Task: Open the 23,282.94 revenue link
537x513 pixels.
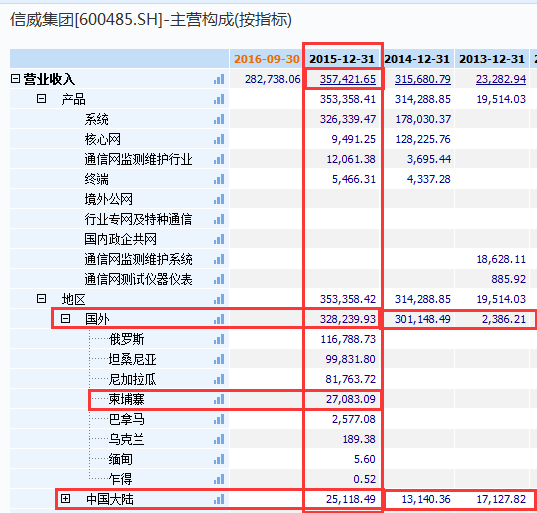Action: [501, 79]
